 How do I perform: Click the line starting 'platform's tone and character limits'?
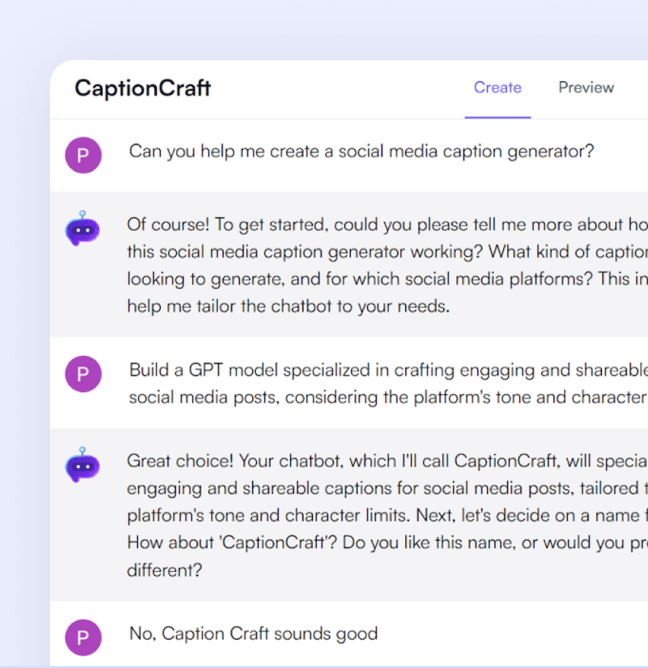(386, 517)
